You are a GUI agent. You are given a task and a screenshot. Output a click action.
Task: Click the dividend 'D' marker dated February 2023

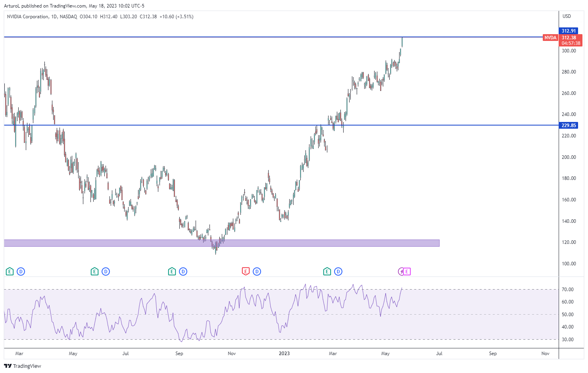(338, 272)
